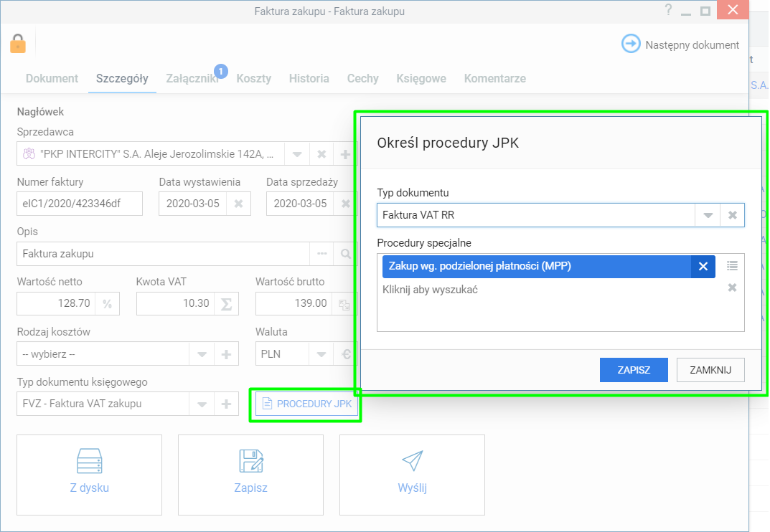Click the large Zapisz button

click(250, 475)
